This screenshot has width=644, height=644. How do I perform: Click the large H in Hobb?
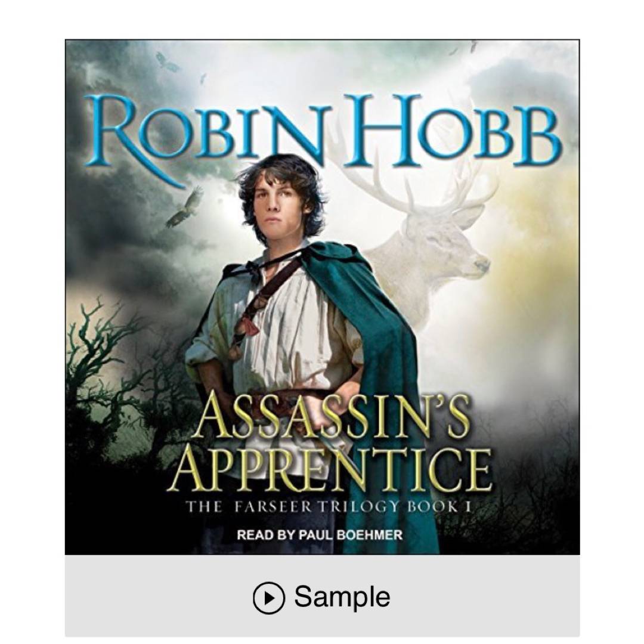pos(383,130)
